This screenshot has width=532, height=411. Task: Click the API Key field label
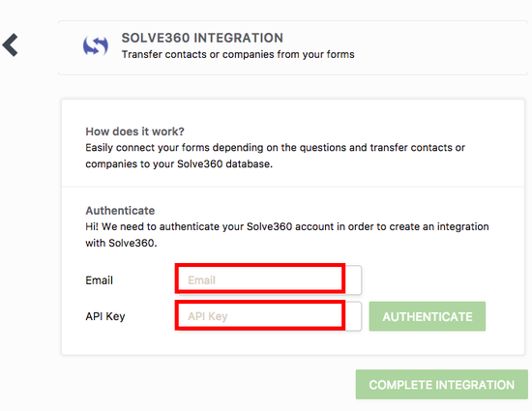pos(105,316)
